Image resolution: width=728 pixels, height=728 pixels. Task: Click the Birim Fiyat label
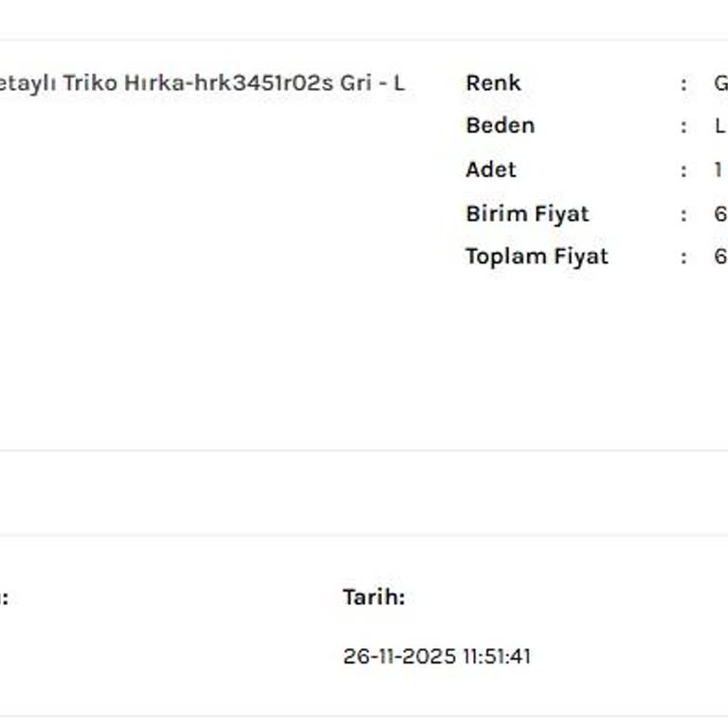[527, 214]
